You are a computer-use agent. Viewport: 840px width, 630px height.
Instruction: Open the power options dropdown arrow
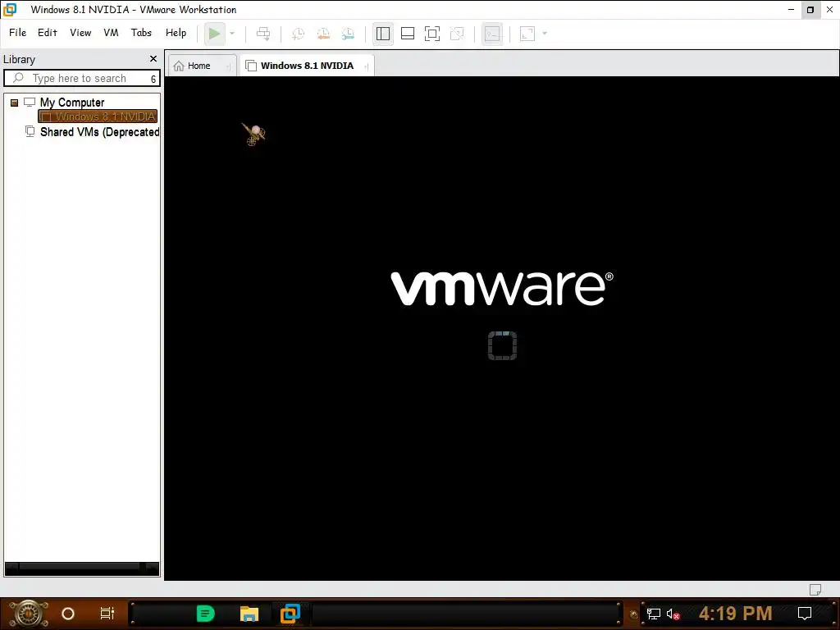(x=232, y=34)
